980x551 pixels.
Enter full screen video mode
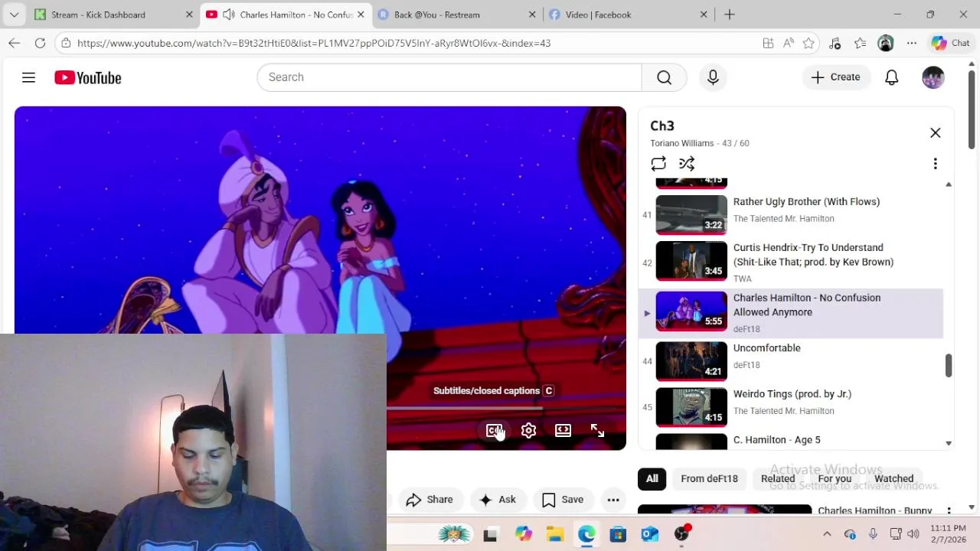click(597, 430)
